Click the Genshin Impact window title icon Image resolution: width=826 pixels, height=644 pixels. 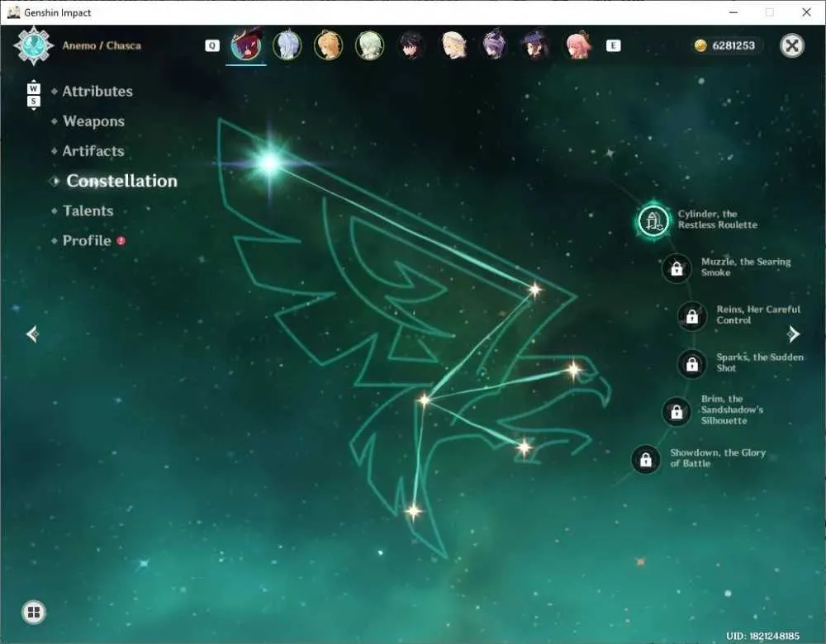tap(14, 12)
